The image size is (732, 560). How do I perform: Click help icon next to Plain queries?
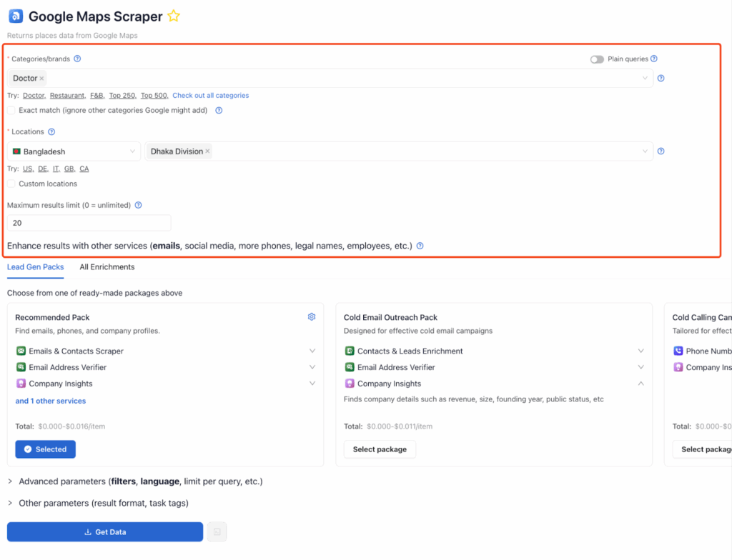[x=653, y=59]
